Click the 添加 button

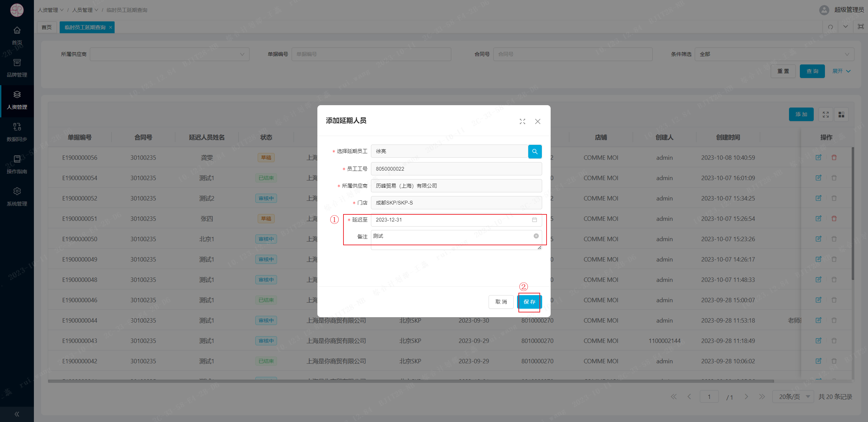tap(801, 114)
